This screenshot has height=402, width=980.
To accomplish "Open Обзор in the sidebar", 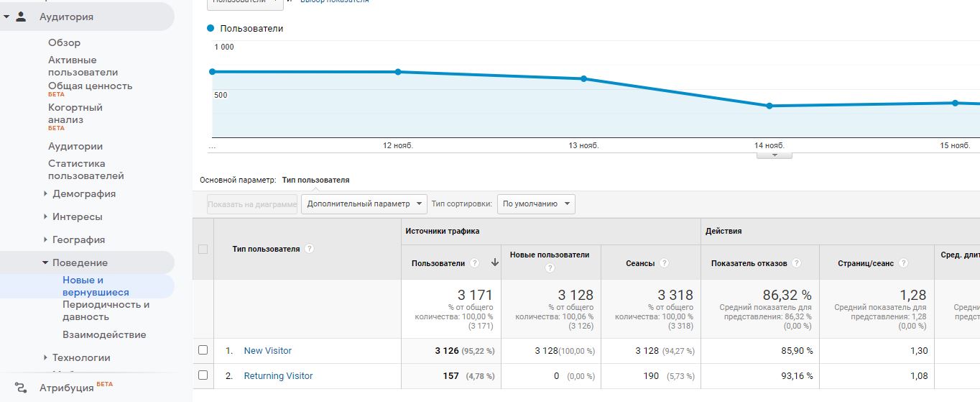I will pyautogui.click(x=65, y=42).
